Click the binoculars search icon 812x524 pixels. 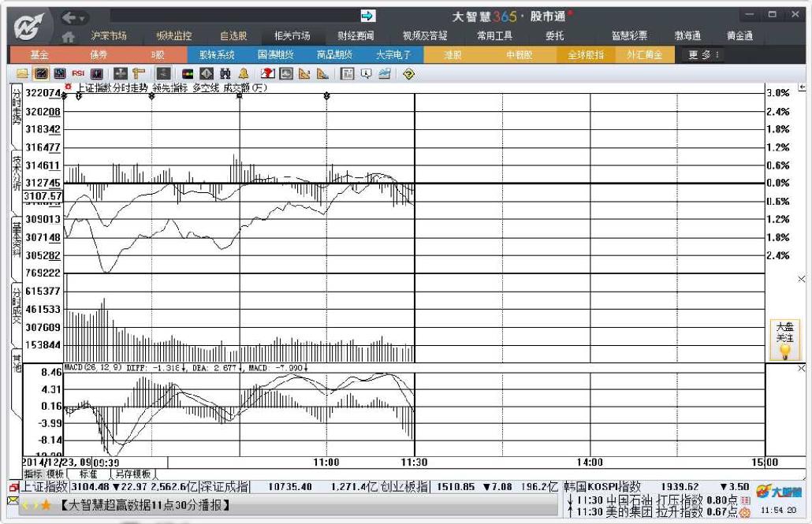225,74
